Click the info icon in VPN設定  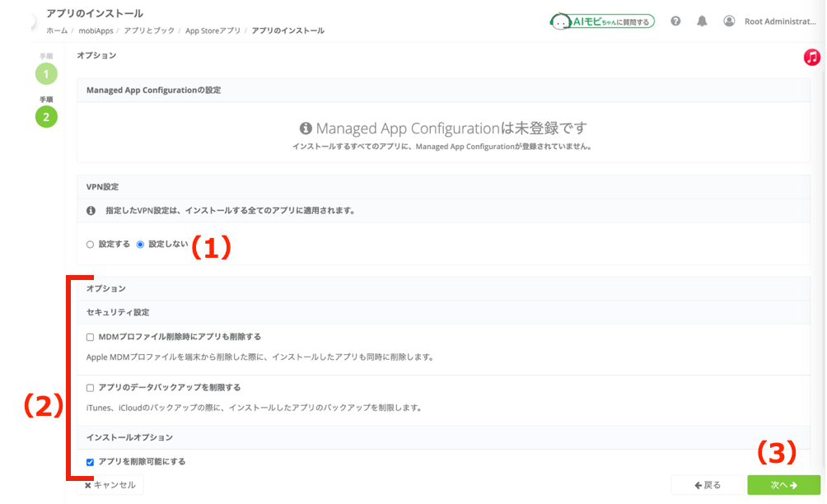point(91,210)
